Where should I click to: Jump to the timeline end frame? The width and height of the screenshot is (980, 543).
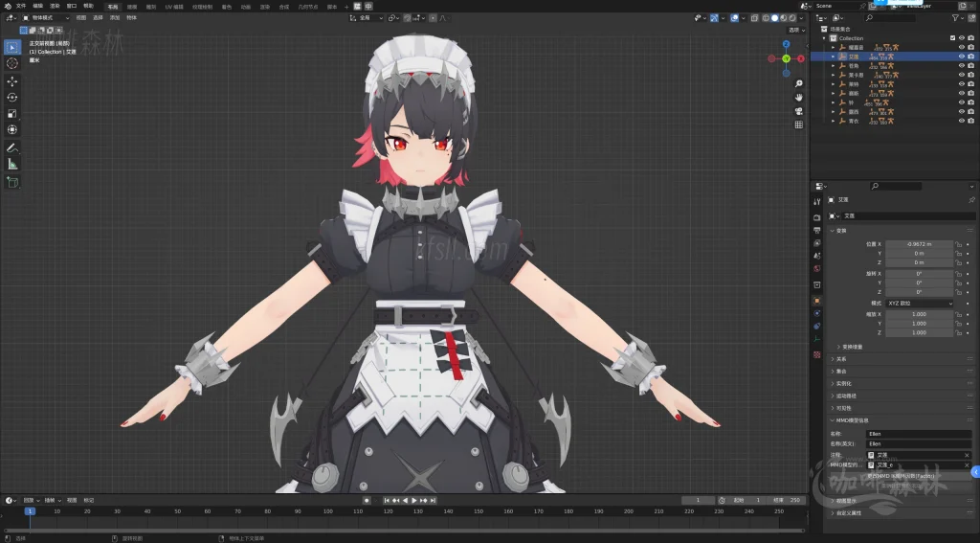[433, 501]
